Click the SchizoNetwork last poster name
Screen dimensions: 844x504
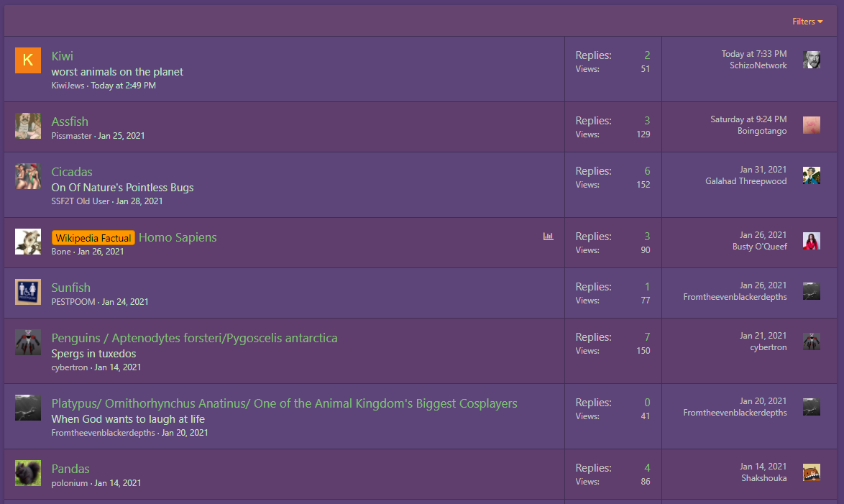click(758, 65)
